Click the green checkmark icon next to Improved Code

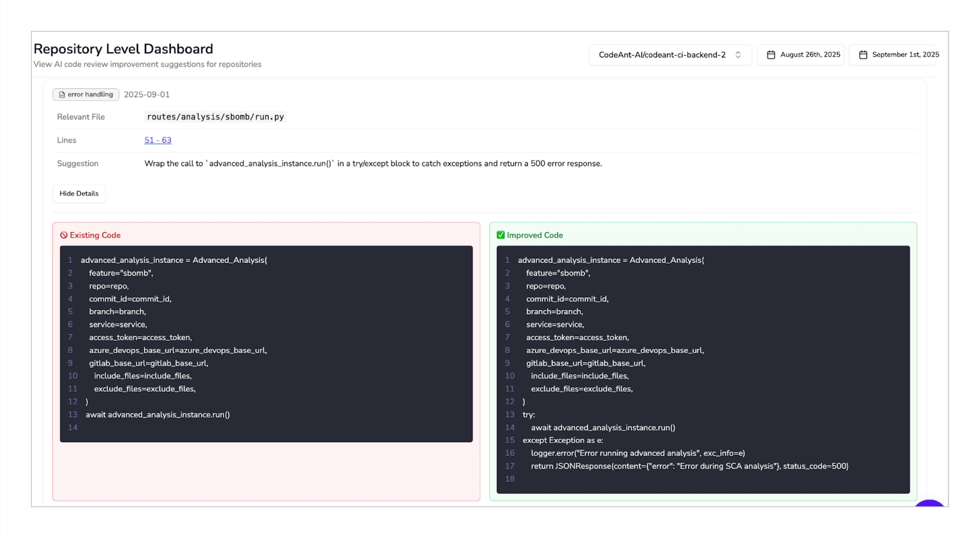tap(500, 235)
